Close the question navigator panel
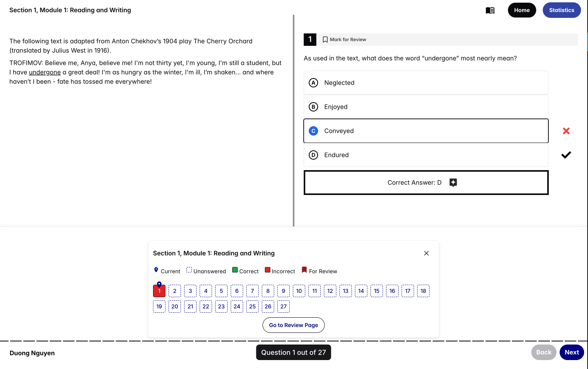 426,253
